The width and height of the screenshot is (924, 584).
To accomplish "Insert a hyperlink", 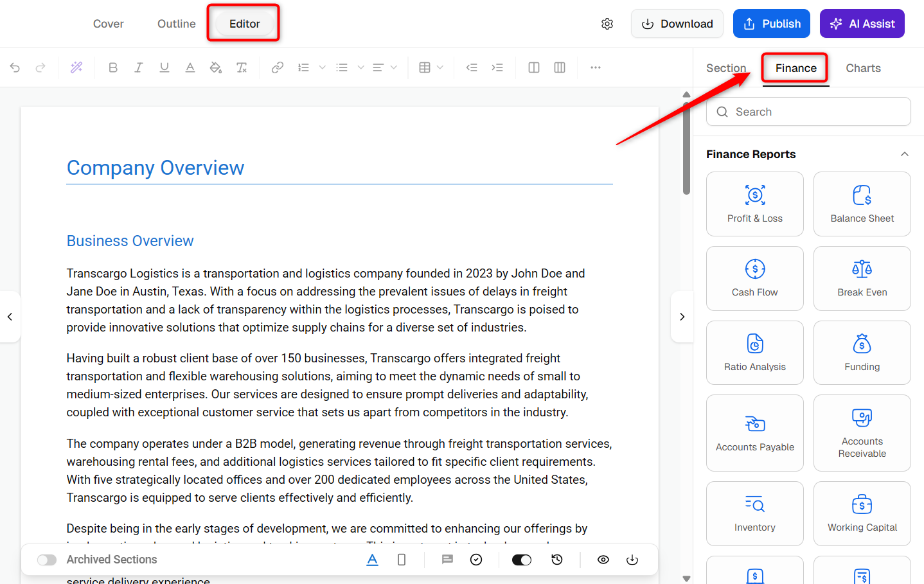I will (278, 67).
